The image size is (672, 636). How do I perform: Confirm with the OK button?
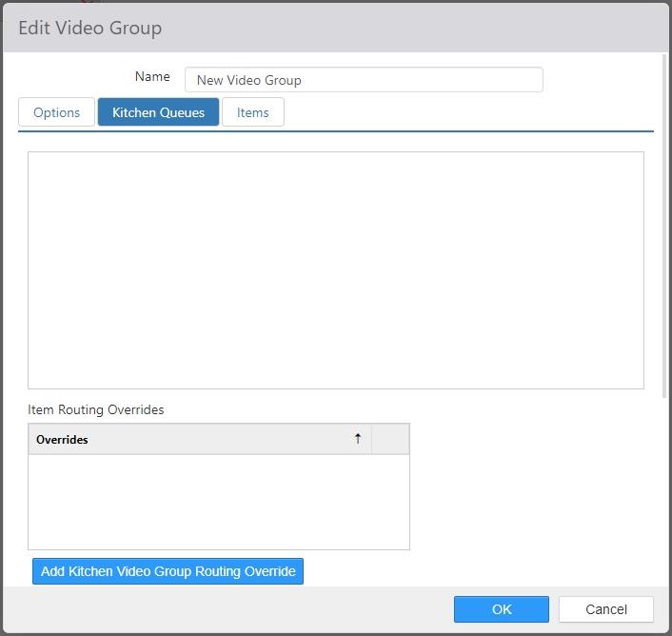[x=502, y=609]
